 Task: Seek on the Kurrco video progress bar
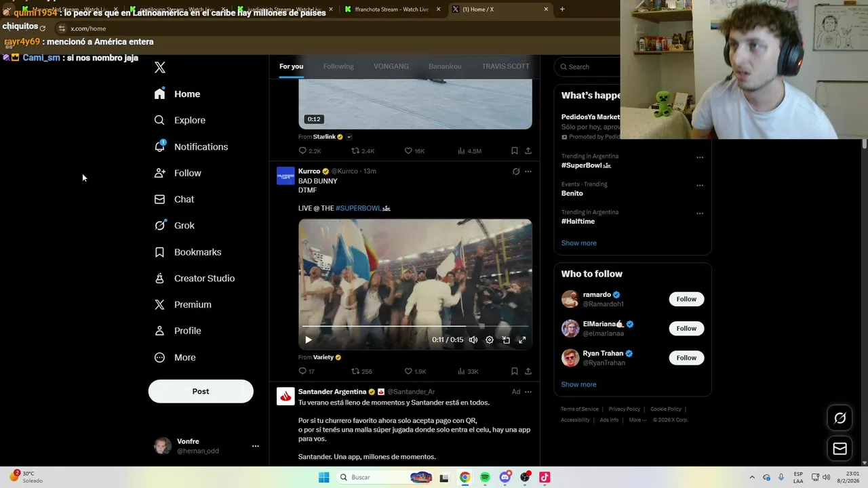pos(415,327)
